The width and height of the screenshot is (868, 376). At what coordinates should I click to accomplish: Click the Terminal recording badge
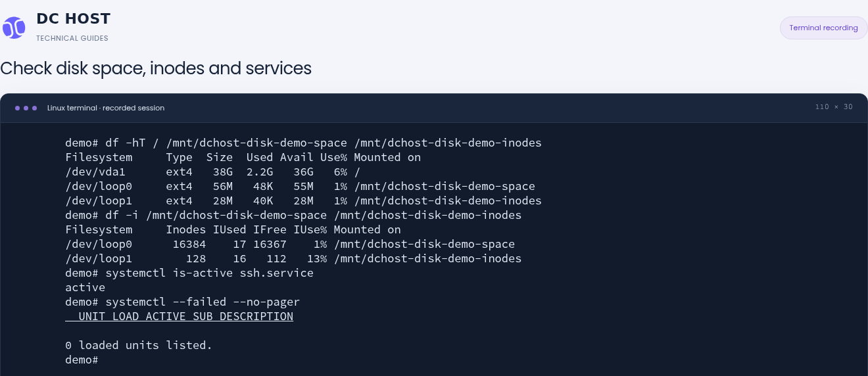point(823,28)
